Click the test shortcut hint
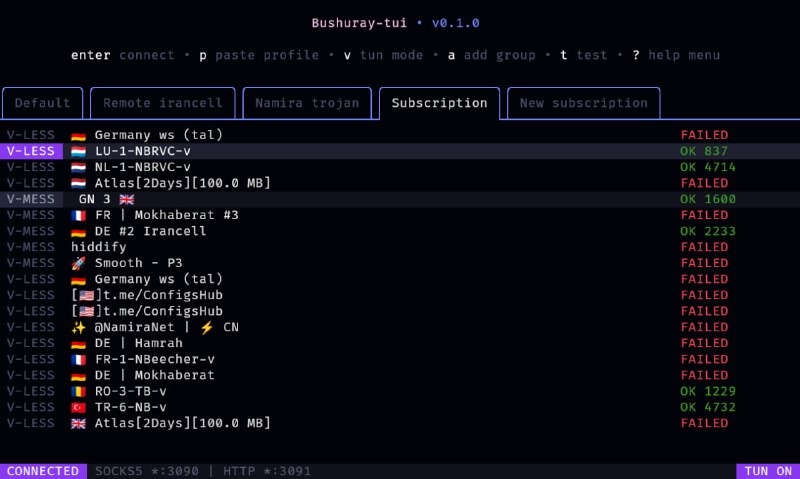The width and height of the screenshot is (800, 479). [x=584, y=55]
